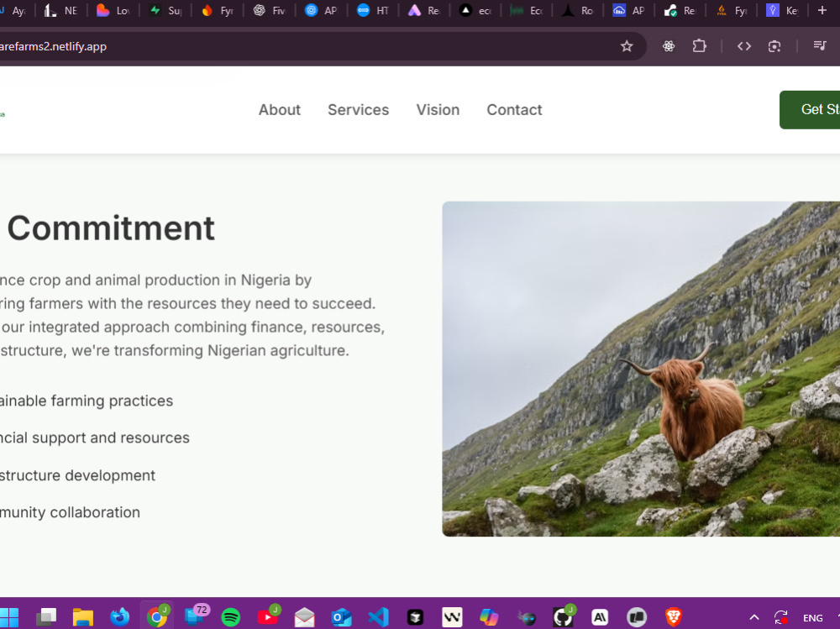Open GitHub Desktop from taskbar
840x629 pixels.
(x=563, y=617)
